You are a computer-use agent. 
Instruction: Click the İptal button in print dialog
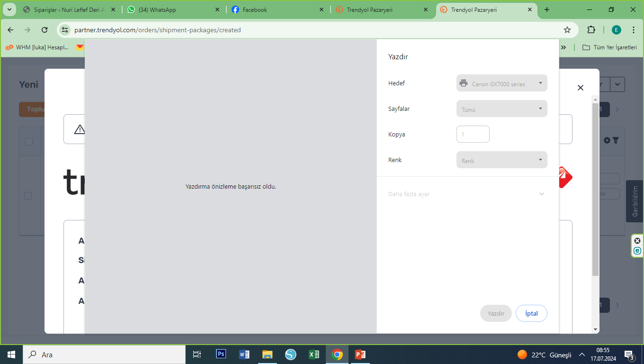tap(531, 313)
